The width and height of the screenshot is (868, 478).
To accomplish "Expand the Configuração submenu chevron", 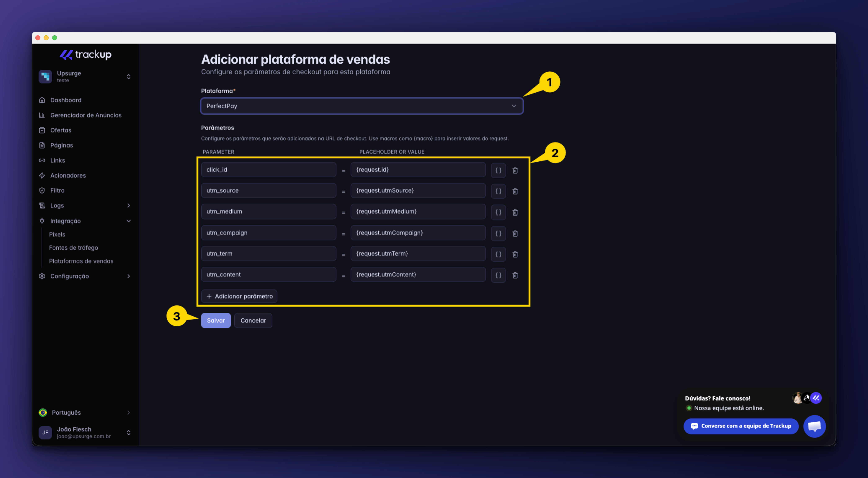I will click(128, 276).
